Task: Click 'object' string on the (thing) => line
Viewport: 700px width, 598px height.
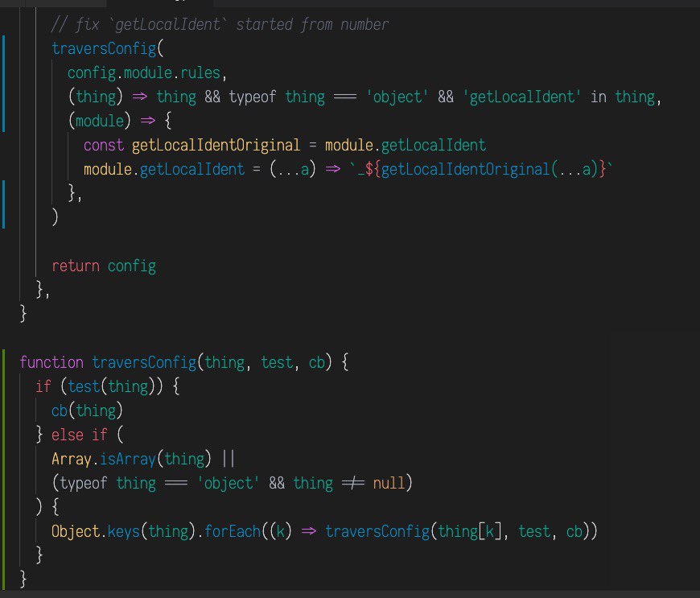Action: point(397,97)
